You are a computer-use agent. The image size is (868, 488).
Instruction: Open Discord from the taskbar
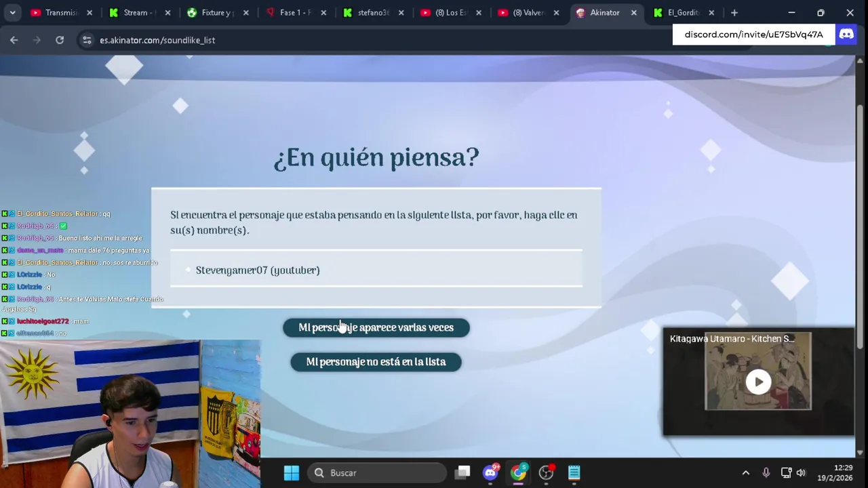pyautogui.click(x=491, y=472)
